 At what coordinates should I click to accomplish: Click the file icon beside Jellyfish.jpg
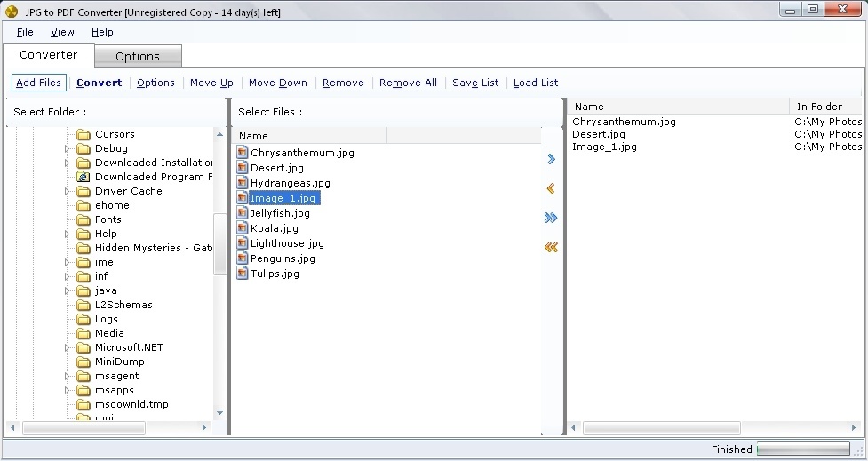coord(242,213)
